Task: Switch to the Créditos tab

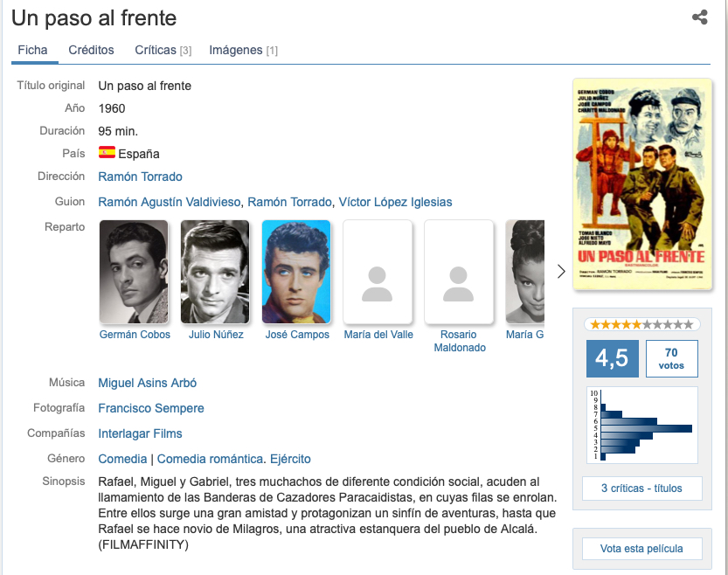Action: coord(91,51)
